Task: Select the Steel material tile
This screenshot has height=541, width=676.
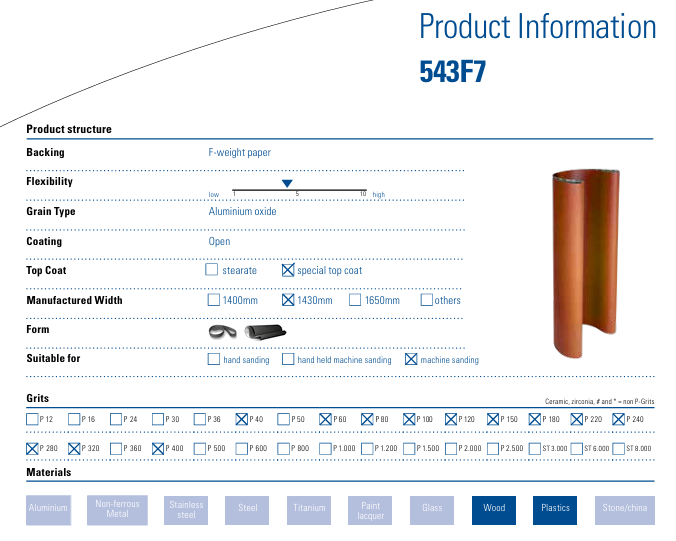Action: pos(247,510)
